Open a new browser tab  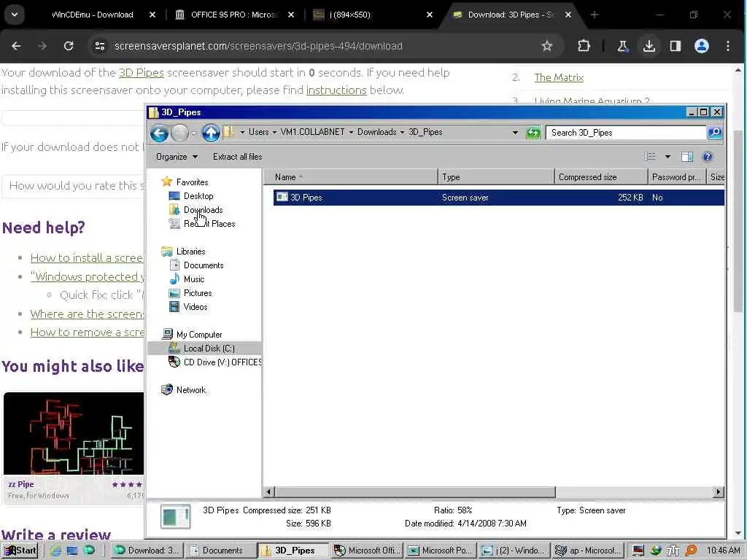pos(595,15)
